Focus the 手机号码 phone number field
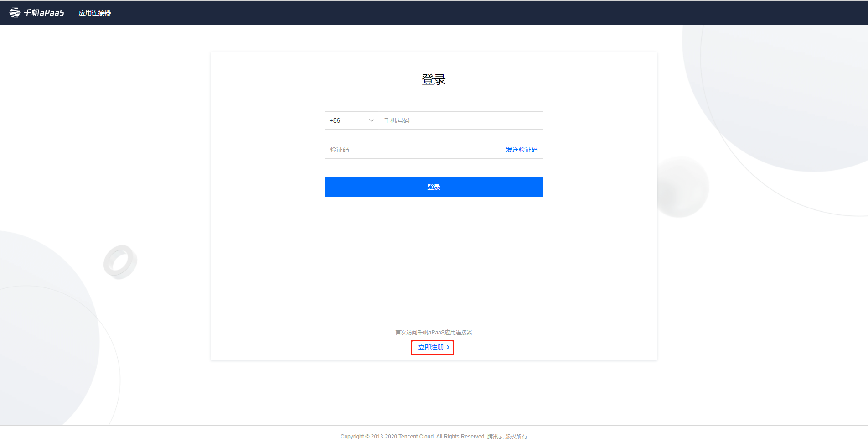The height and width of the screenshot is (443, 868). tap(461, 120)
